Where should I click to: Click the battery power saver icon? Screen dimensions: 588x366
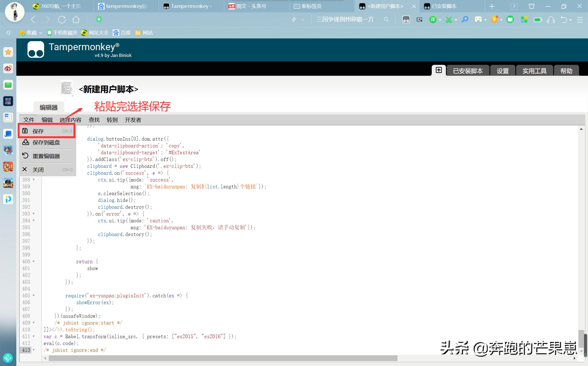click(x=538, y=20)
